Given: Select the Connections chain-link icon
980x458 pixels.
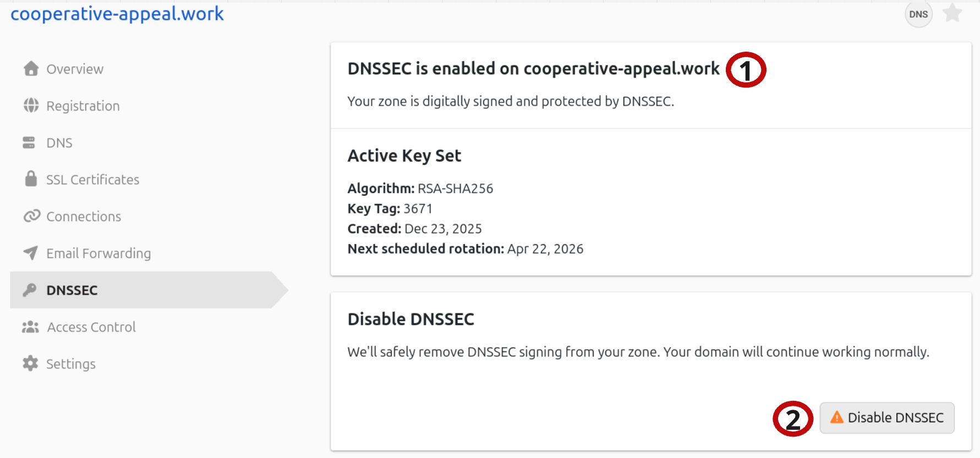Looking at the screenshot, I should (x=31, y=216).
